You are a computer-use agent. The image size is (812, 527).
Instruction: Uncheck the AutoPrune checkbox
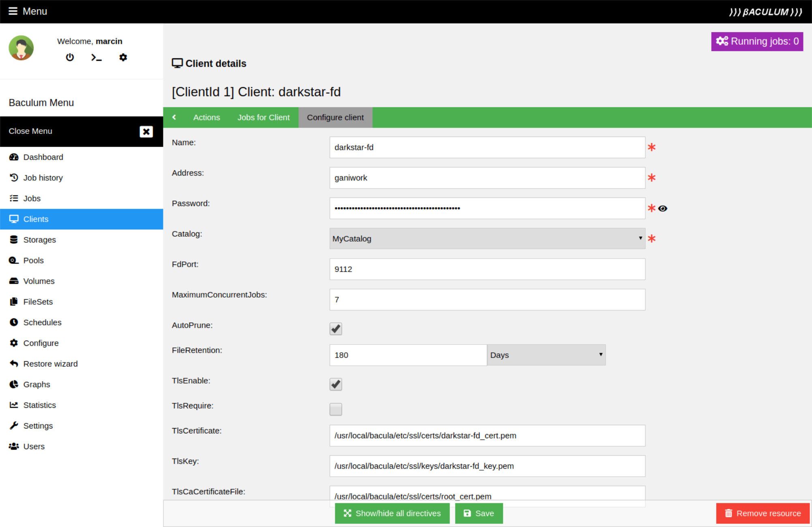tap(336, 328)
